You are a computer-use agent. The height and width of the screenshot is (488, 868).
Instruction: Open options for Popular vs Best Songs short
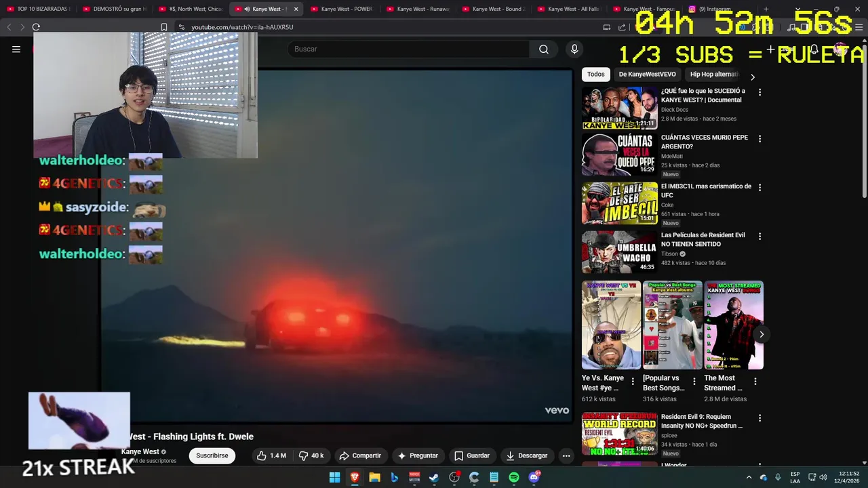pos(694,382)
